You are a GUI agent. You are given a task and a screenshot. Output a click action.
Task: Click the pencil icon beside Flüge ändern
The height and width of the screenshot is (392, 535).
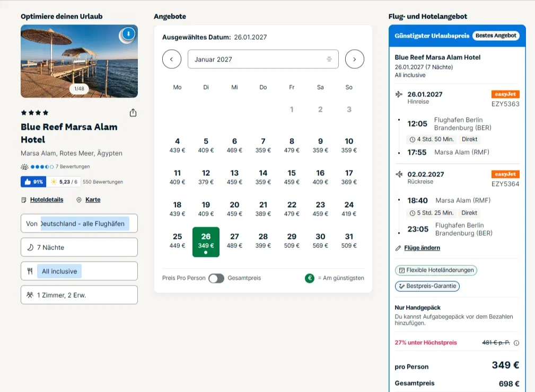[x=398, y=248]
